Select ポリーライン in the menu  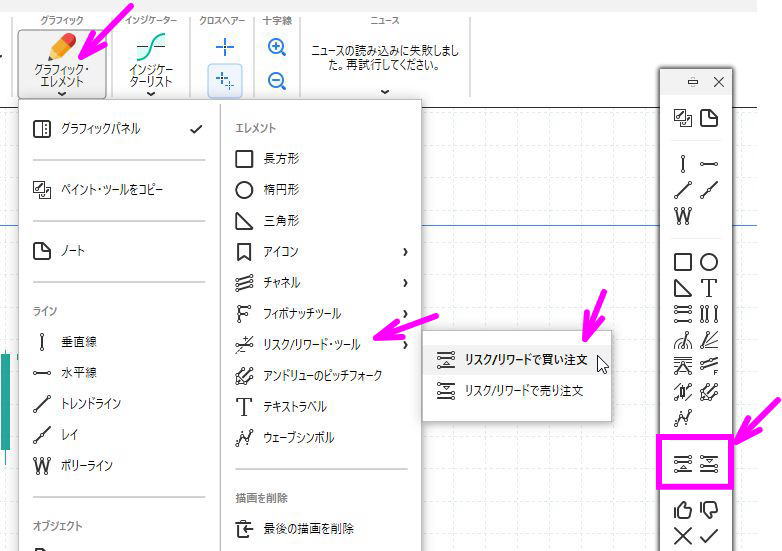(119, 466)
